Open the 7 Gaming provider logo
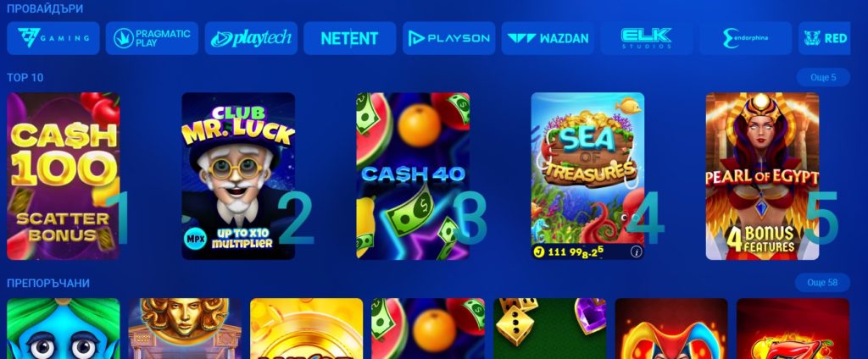Screen dimensions: 868x359 [x=53, y=38]
